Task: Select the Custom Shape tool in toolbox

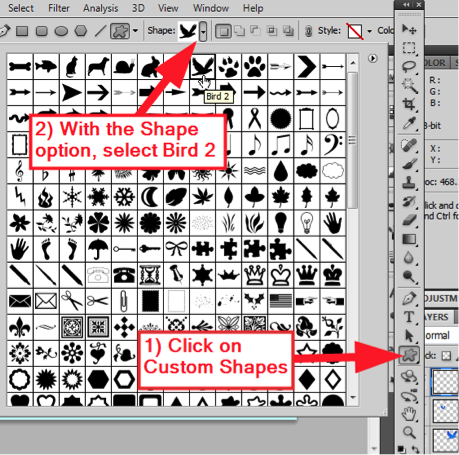Action: (410, 355)
